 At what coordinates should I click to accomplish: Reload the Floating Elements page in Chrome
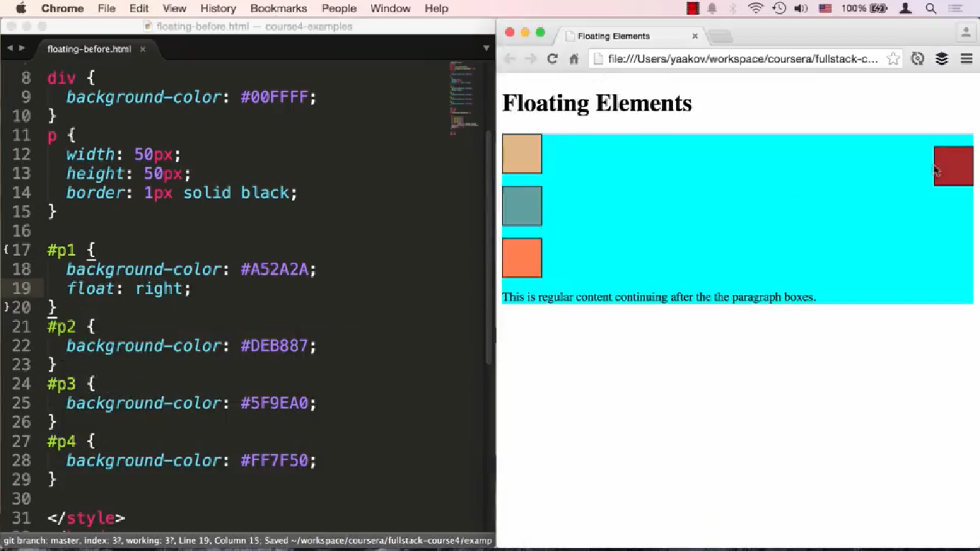[x=552, y=59]
